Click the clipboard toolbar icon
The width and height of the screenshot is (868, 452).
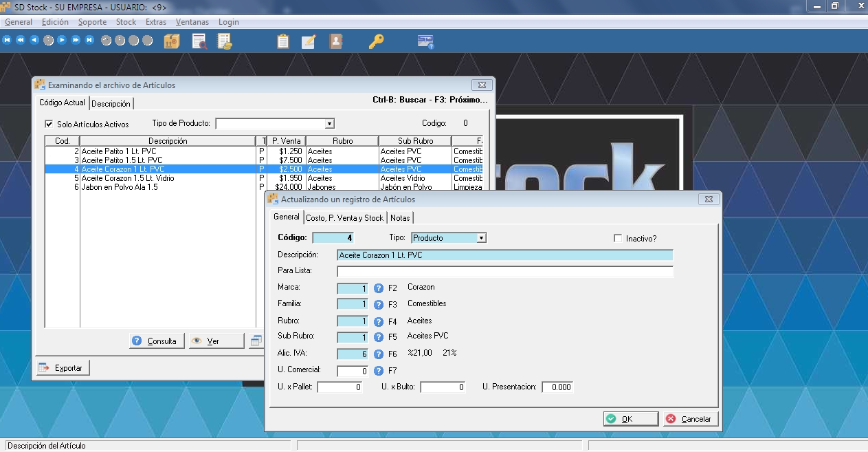(282, 41)
